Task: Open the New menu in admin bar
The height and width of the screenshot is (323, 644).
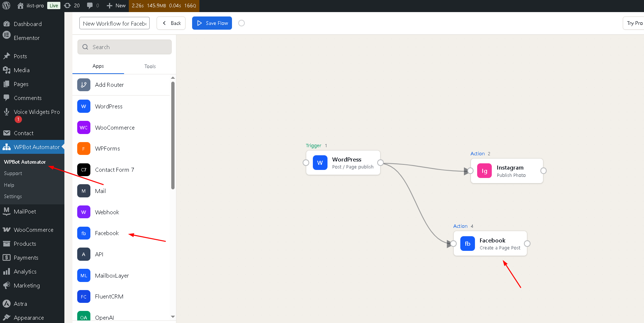Action: pos(116,5)
